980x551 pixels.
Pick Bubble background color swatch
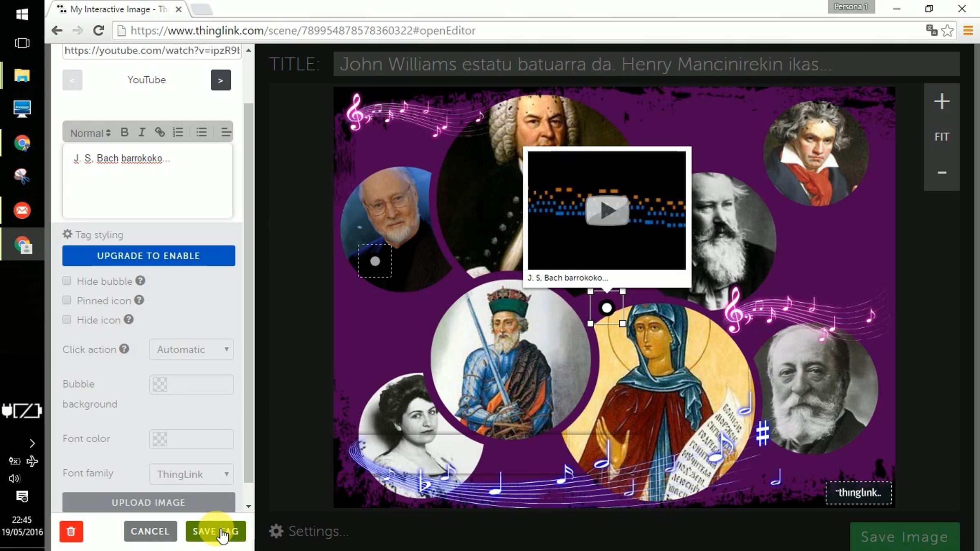(160, 384)
